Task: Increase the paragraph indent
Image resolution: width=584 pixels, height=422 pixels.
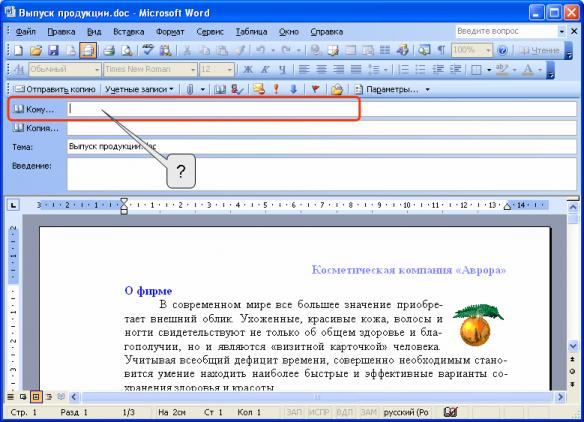Action: point(455,69)
